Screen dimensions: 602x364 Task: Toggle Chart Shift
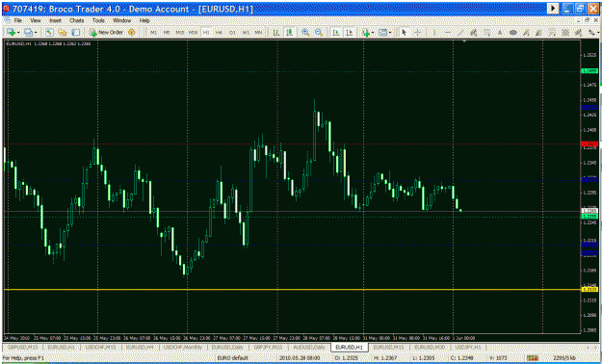pos(349,33)
